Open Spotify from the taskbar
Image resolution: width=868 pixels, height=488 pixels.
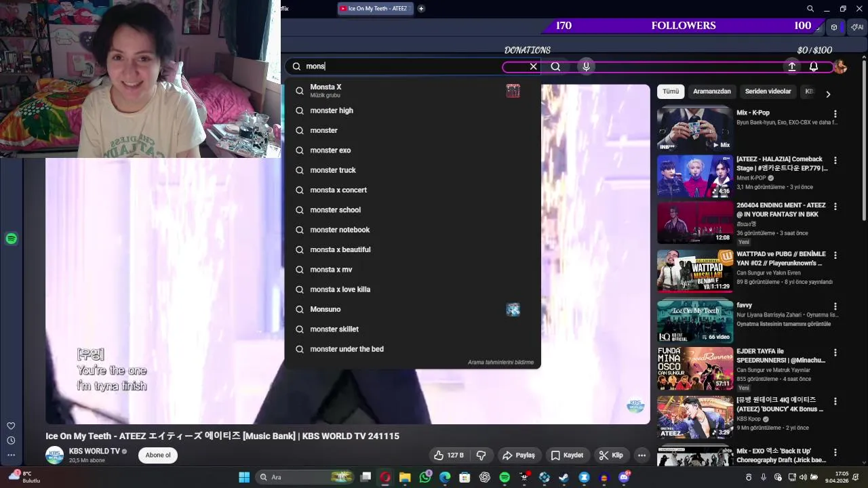pyautogui.click(x=505, y=477)
